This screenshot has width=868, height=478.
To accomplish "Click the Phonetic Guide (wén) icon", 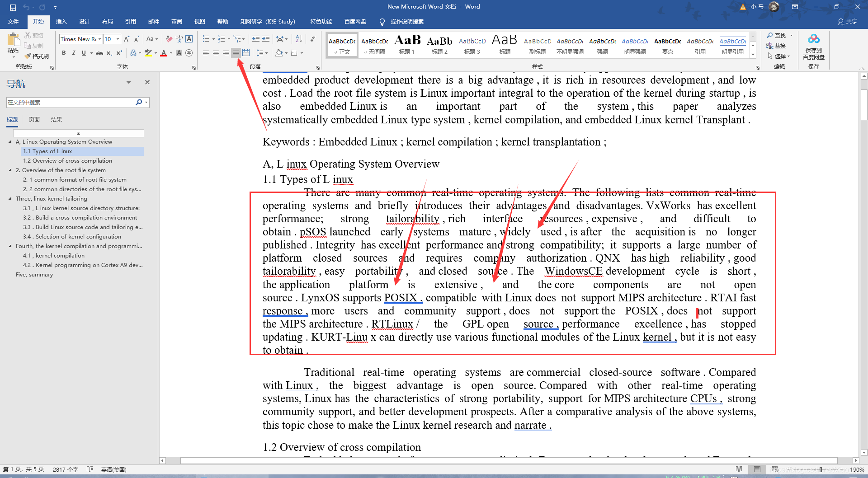I will 179,39.
